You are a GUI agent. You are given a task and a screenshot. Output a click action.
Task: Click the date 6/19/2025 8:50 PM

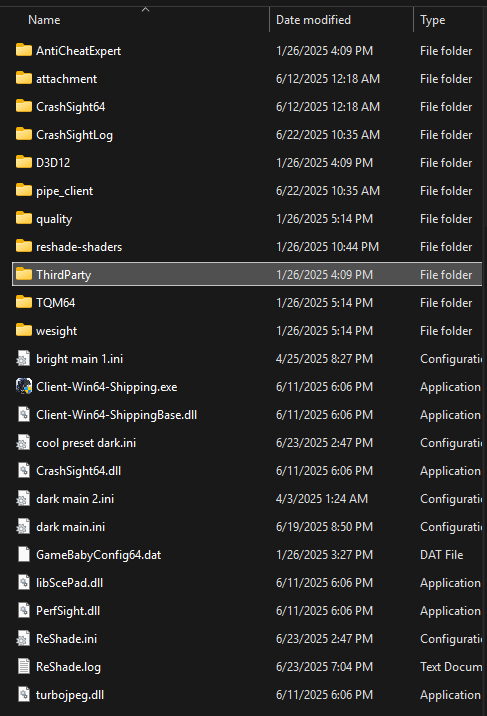(324, 526)
